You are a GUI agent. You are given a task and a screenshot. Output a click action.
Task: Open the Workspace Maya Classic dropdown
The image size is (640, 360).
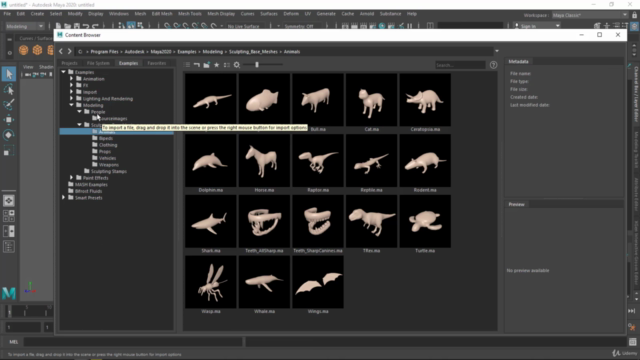590,15
